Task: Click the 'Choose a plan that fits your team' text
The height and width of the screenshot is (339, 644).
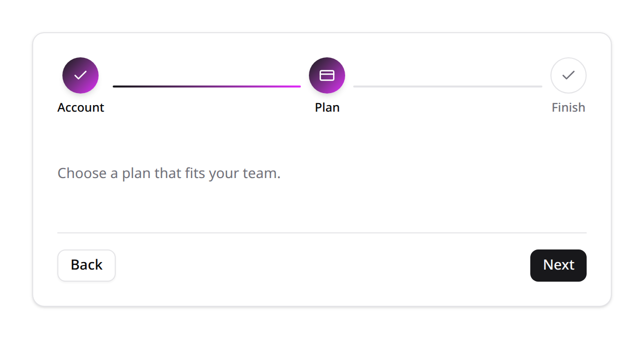Action: (169, 174)
